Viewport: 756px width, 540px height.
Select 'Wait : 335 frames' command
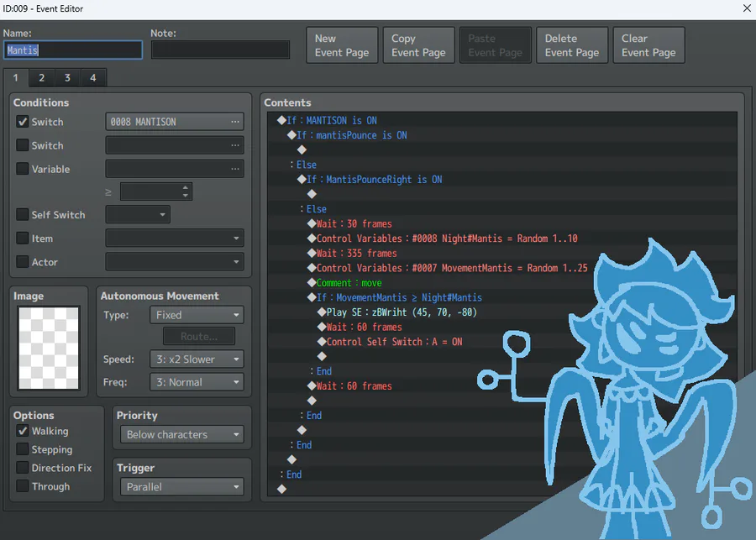(502, 253)
